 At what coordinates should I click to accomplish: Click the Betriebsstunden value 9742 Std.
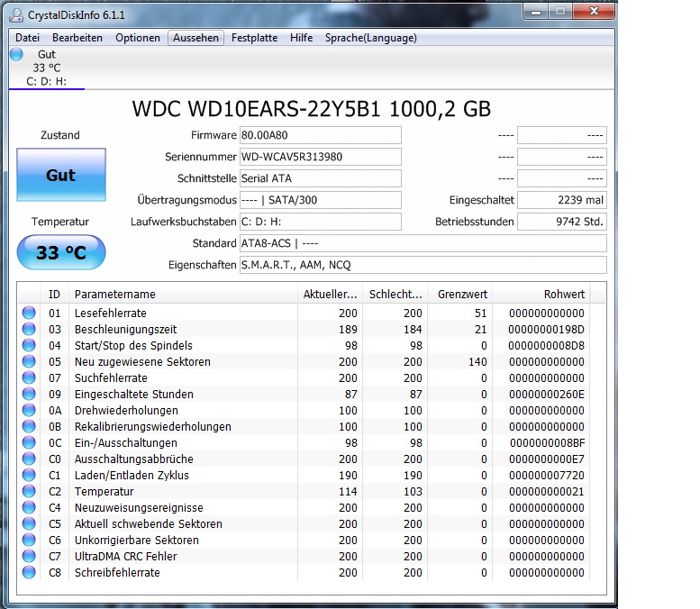pyautogui.click(x=562, y=222)
